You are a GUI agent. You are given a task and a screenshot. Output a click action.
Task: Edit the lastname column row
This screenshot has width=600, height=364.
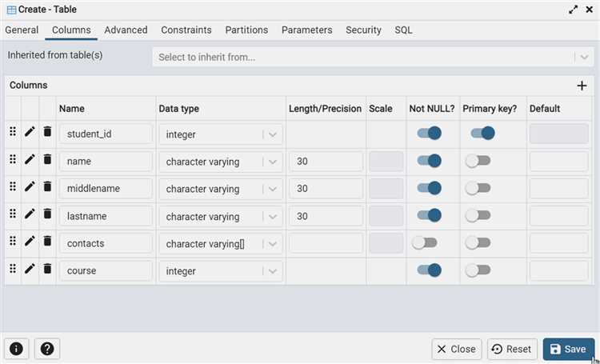(x=30, y=214)
